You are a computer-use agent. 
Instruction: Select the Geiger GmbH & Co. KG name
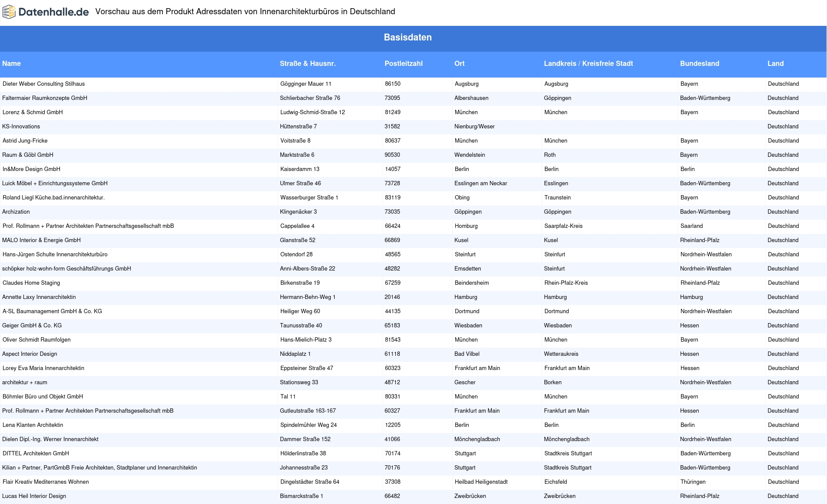[32, 326]
